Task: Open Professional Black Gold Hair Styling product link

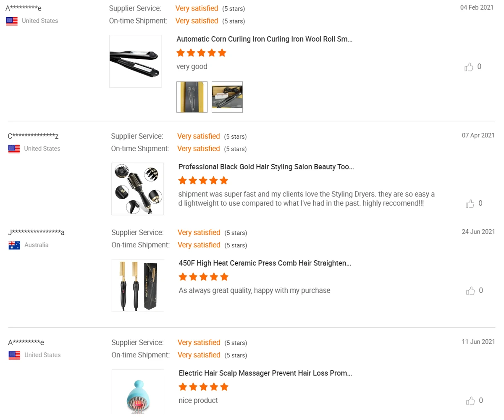Action: [266, 167]
